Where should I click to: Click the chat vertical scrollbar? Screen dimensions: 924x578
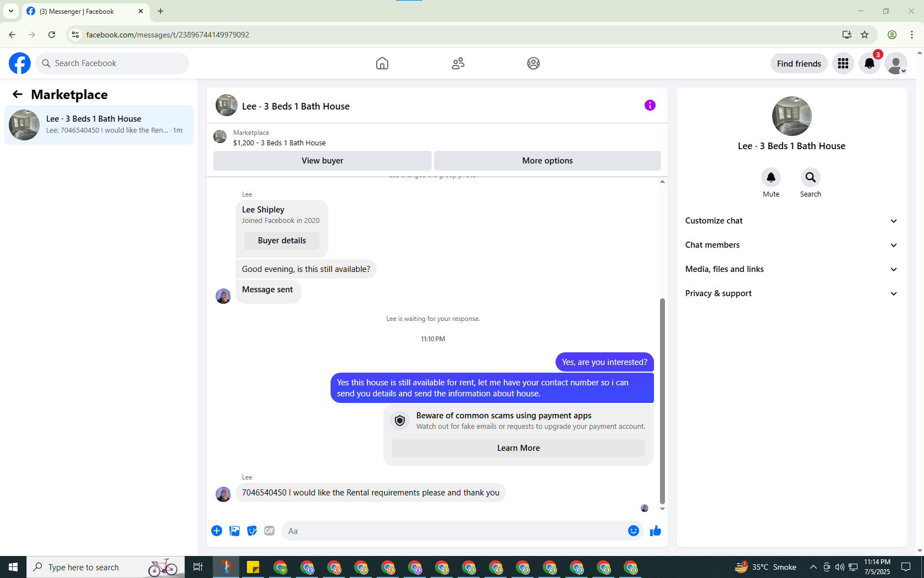tap(662, 401)
